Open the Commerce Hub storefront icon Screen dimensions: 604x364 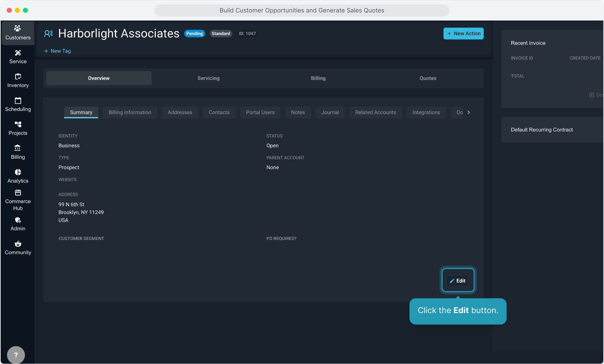click(x=18, y=193)
